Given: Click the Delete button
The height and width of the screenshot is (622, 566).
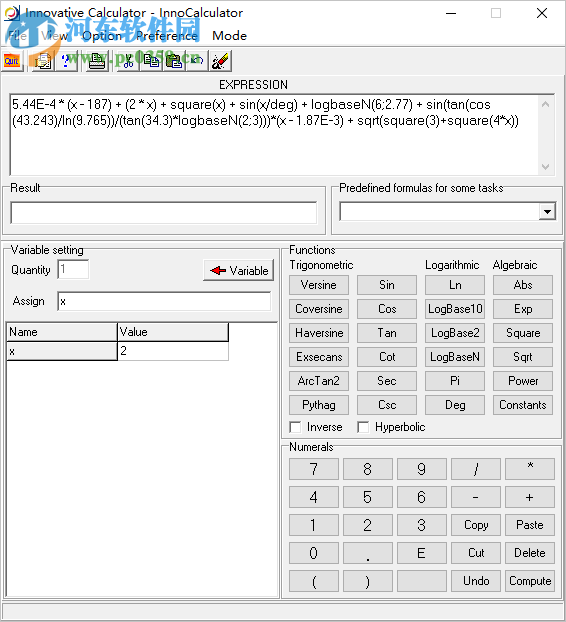Looking at the screenshot, I should [530, 553].
